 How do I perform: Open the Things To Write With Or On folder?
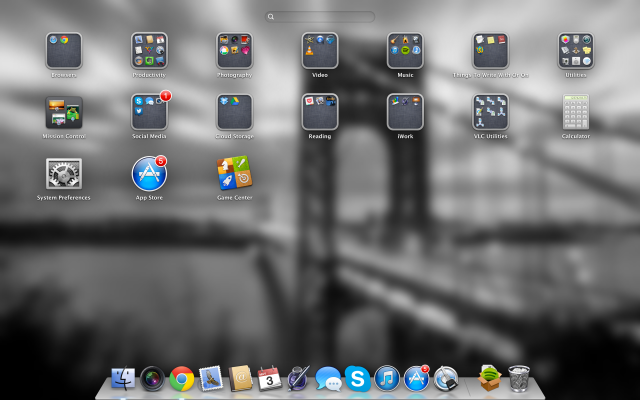pyautogui.click(x=490, y=51)
